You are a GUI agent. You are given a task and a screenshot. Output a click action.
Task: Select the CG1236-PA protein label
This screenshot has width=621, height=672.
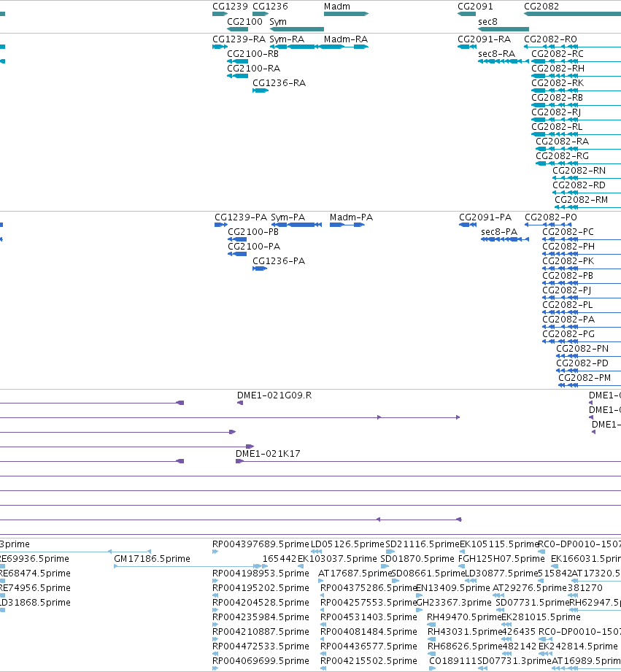279,261
